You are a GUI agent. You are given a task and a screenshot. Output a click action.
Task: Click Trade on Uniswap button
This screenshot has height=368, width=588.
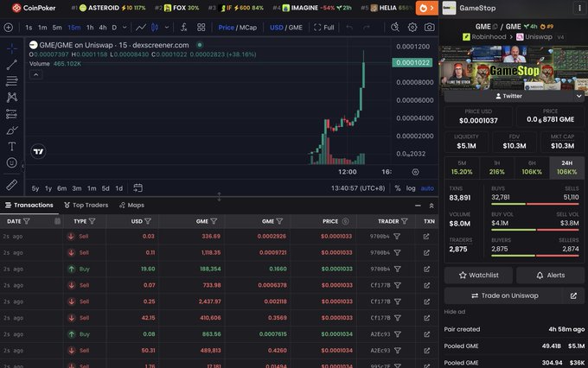point(504,295)
